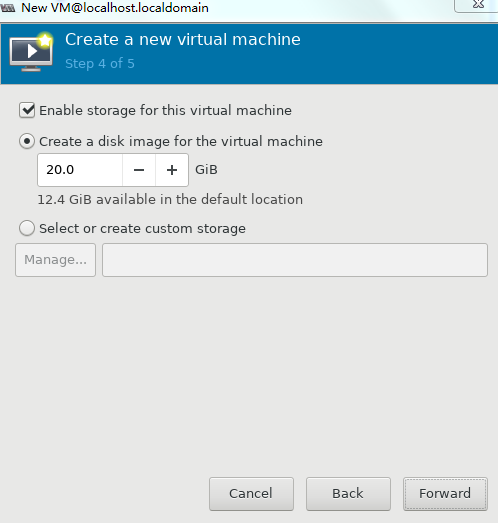Choose Select or create custom storage option
The width and height of the screenshot is (498, 523).
pos(27,228)
